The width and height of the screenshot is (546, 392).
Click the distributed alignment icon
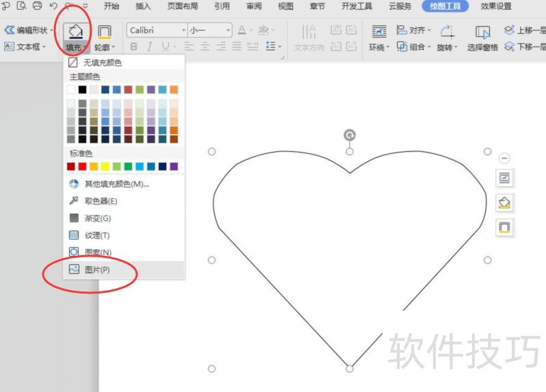pos(252,47)
